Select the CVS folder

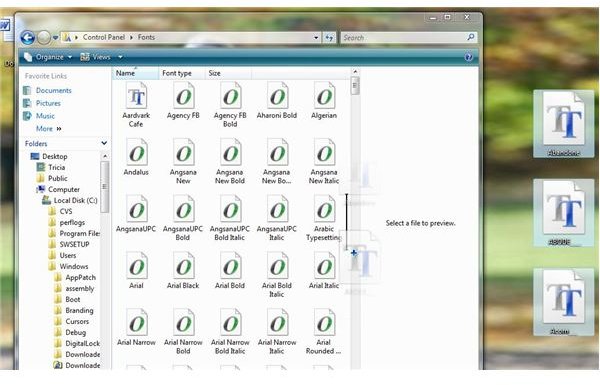(x=60, y=211)
